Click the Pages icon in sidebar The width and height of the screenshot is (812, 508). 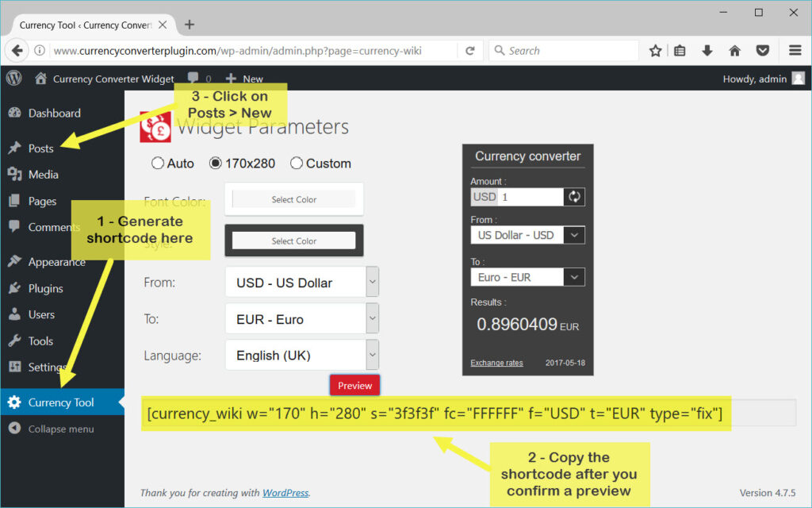coord(14,201)
